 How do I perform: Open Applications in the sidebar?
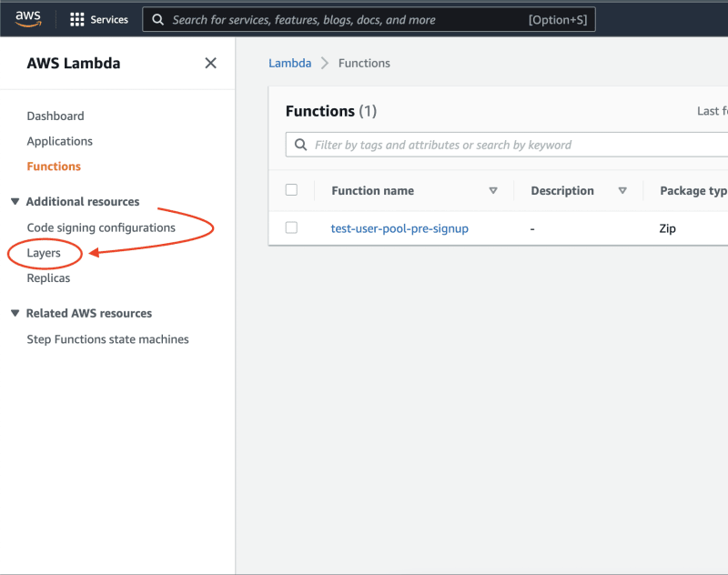[60, 141]
